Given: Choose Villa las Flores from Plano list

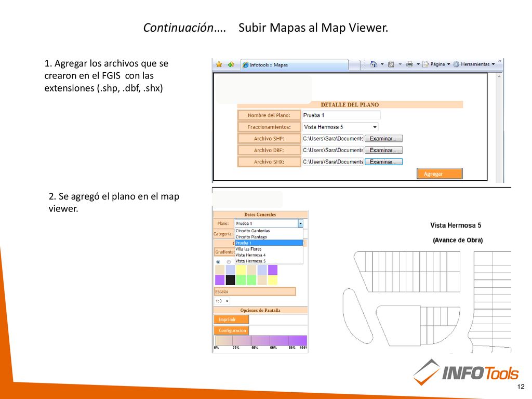Looking at the screenshot, I should pyautogui.click(x=269, y=249).
